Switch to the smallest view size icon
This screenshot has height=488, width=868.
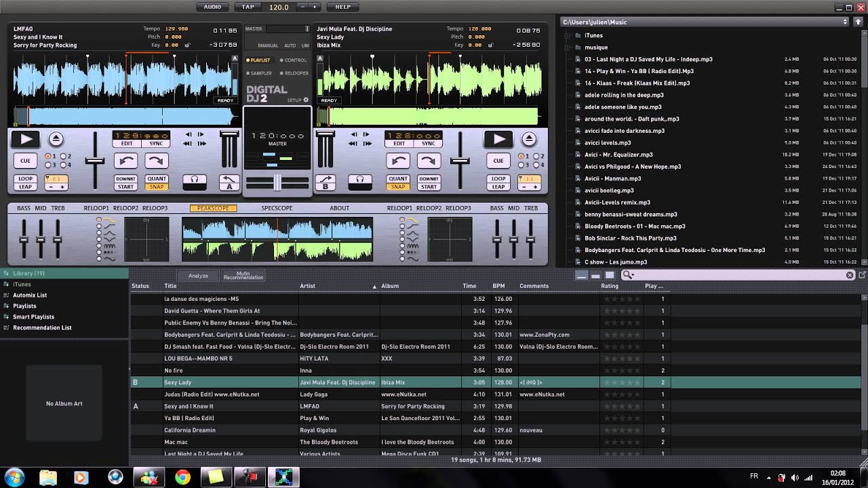pos(581,275)
